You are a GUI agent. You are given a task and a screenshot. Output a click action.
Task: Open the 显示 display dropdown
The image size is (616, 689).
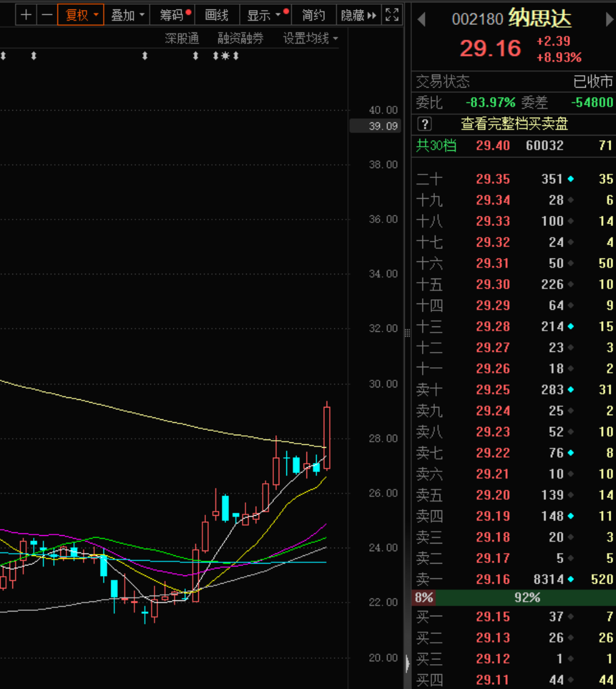(265, 15)
